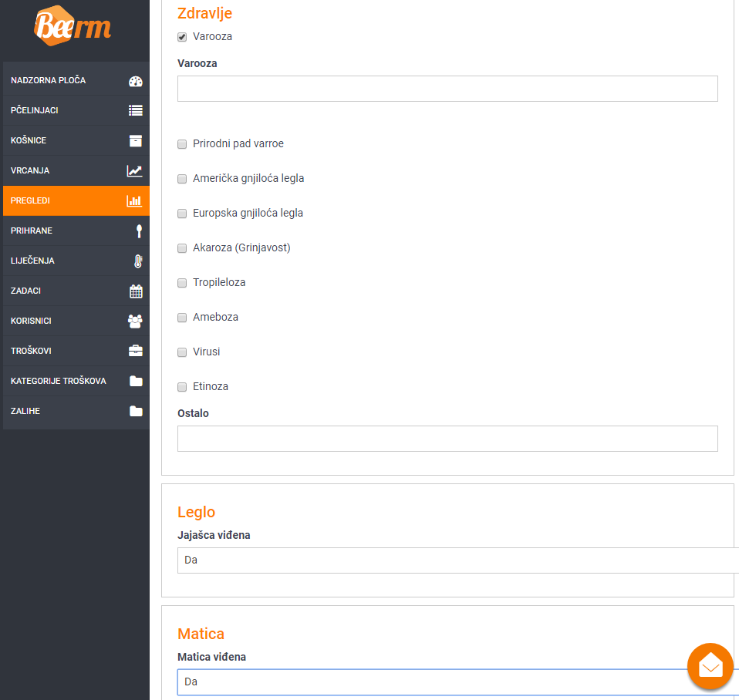This screenshot has height=700, width=739.
Task: Click the Beerm logo
Action: pyautogui.click(x=73, y=26)
